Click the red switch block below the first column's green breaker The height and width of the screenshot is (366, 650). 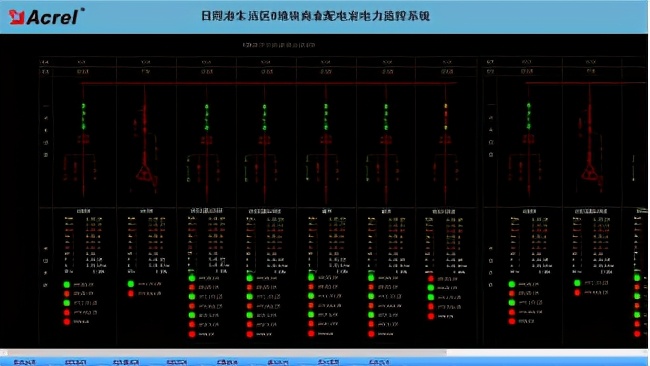[x=83, y=139]
